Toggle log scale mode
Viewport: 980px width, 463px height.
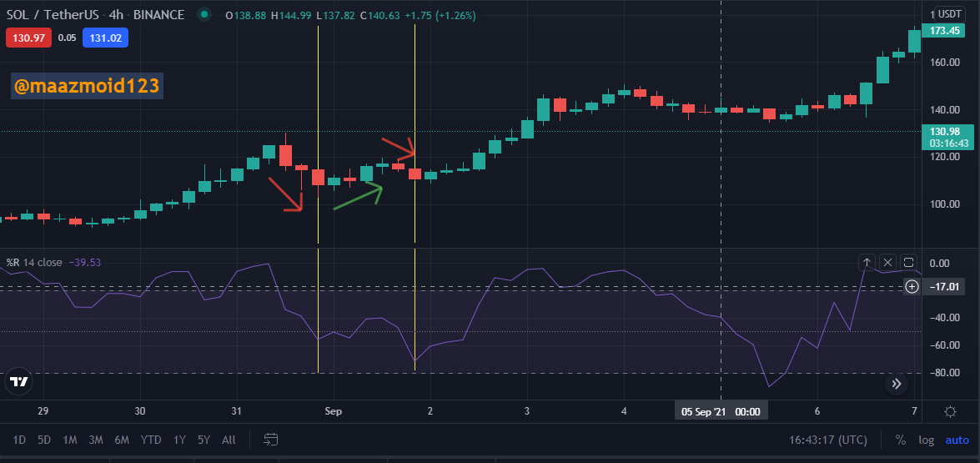[x=927, y=440]
